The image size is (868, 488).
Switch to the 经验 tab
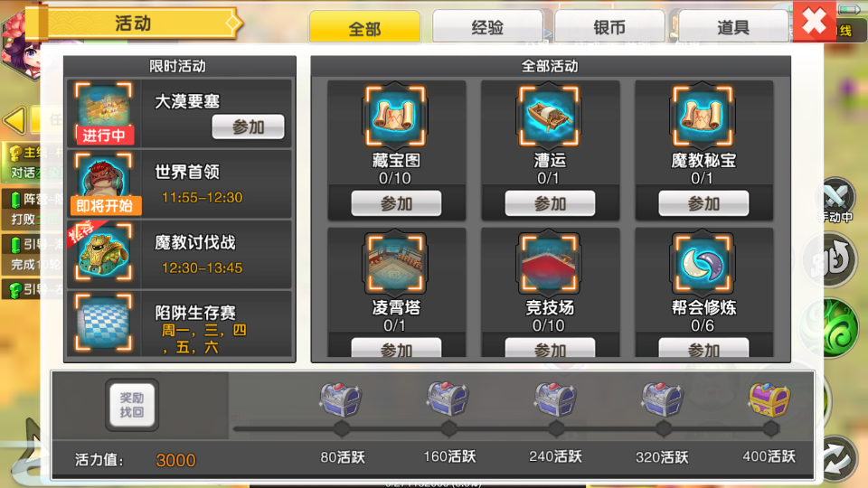pos(487,26)
